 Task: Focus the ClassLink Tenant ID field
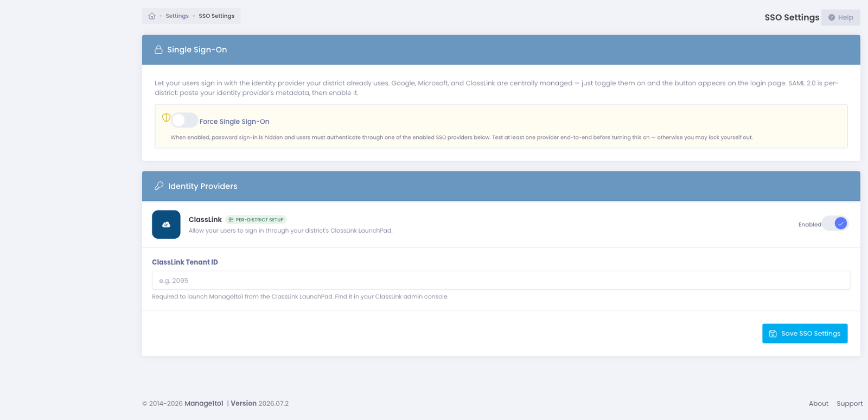pos(501,281)
